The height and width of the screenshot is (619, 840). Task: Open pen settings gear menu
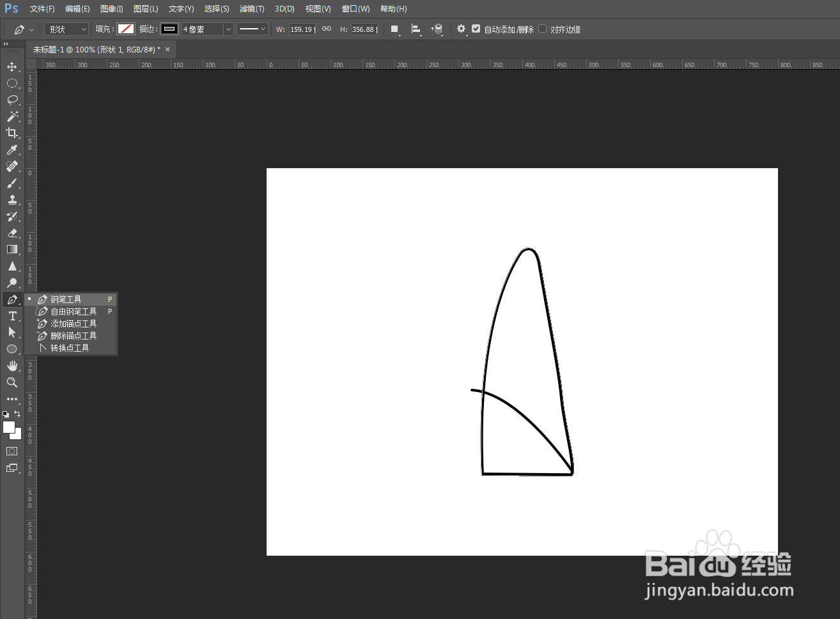click(462, 29)
